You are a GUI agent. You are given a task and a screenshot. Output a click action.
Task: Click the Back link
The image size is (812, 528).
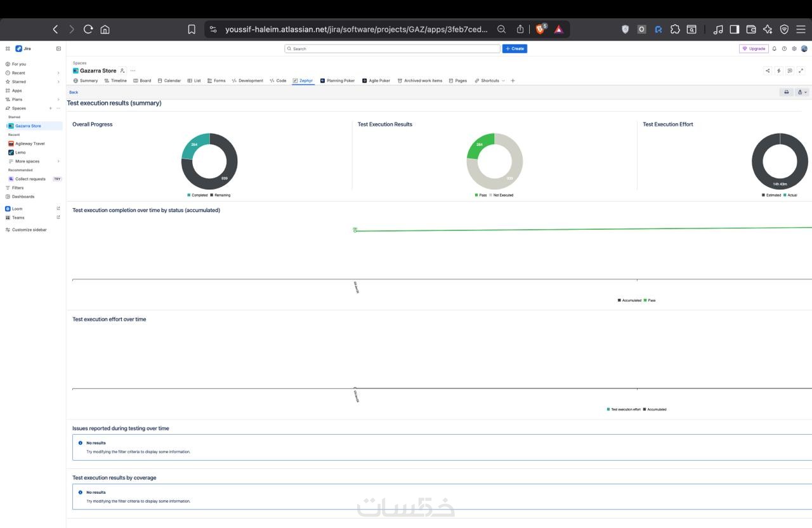tap(74, 92)
